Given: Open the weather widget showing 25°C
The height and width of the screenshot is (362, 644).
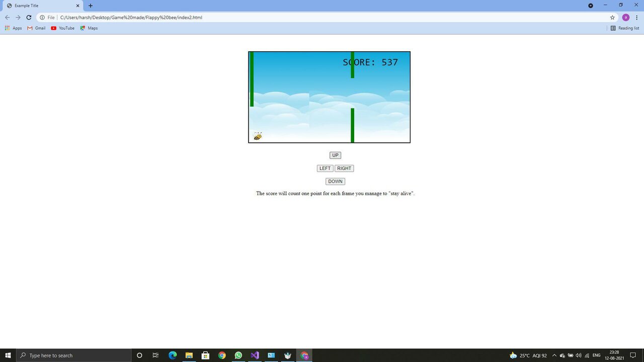Looking at the screenshot, I should 528,355.
